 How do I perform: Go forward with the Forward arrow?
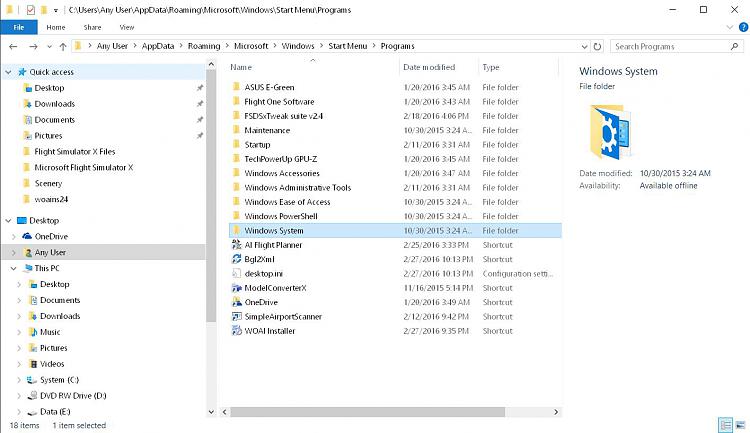click(x=33, y=46)
